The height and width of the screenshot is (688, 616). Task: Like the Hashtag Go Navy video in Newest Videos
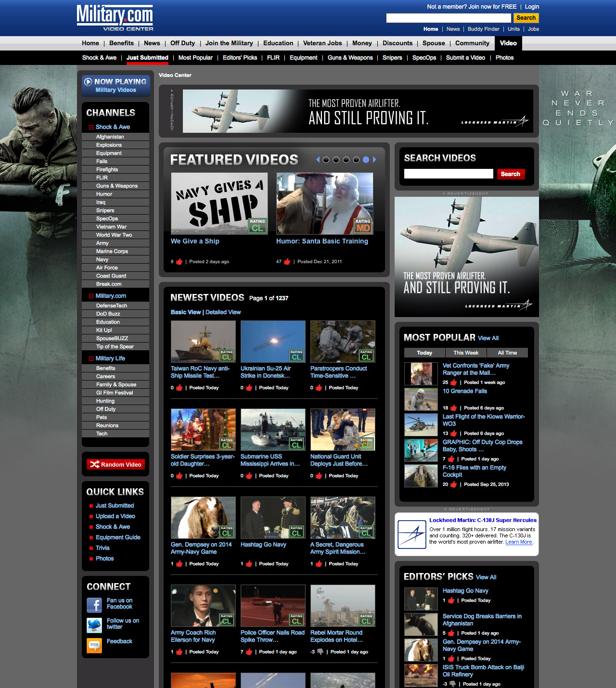coord(249,564)
